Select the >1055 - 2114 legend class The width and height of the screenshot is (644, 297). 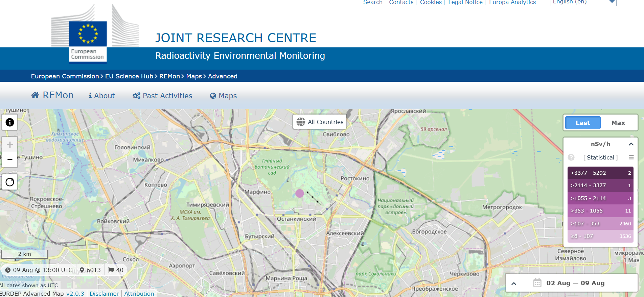600,198
